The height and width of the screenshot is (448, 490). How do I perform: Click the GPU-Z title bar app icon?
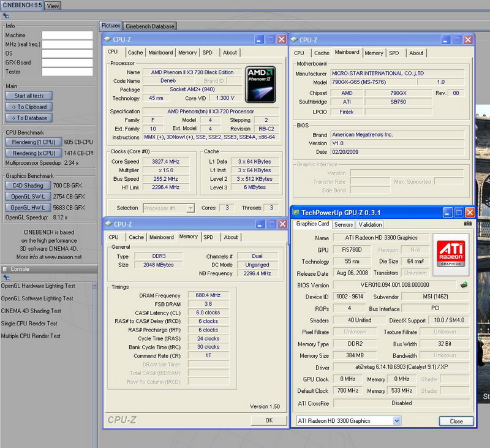pyautogui.click(x=297, y=212)
